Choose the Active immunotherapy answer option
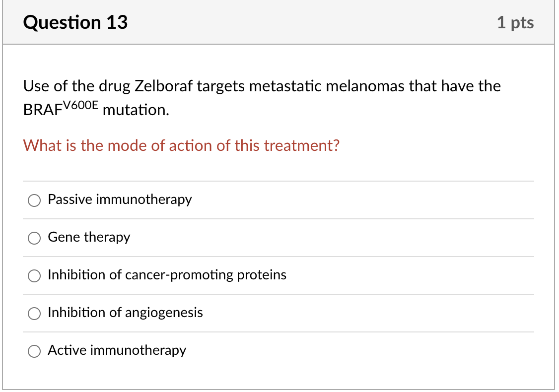The height and width of the screenshot is (392, 559). point(34,351)
